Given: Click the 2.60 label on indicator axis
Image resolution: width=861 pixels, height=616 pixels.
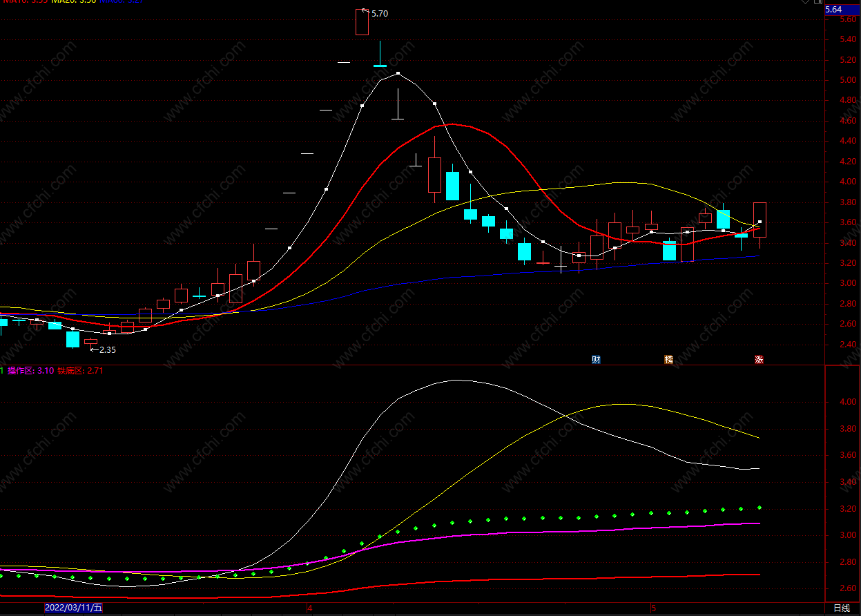Looking at the screenshot, I should 848,589.
